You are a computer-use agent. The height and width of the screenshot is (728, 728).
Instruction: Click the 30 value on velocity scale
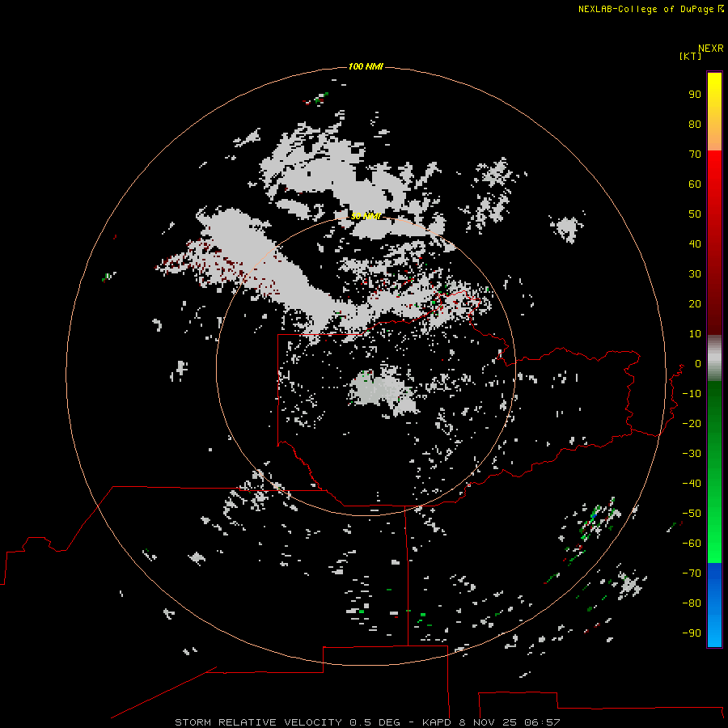695,274
